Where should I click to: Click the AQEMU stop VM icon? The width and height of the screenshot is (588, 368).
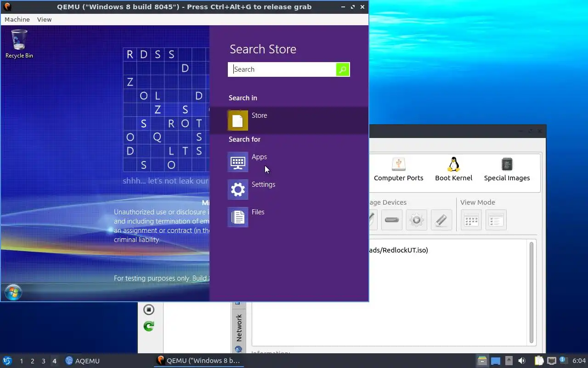148,310
